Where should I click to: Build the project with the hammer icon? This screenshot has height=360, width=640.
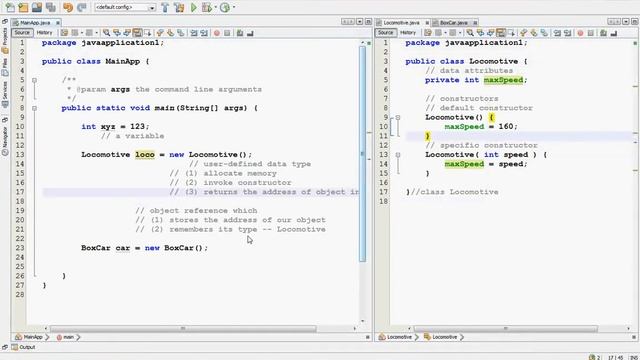[165, 7]
